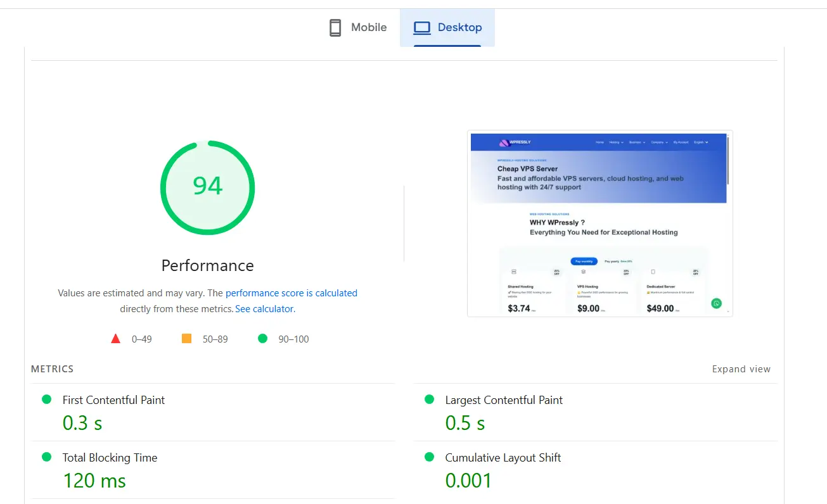This screenshot has height=504, width=827.
Task: Click the WhatsApp chat icon in the preview
Action: click(716, 303)
